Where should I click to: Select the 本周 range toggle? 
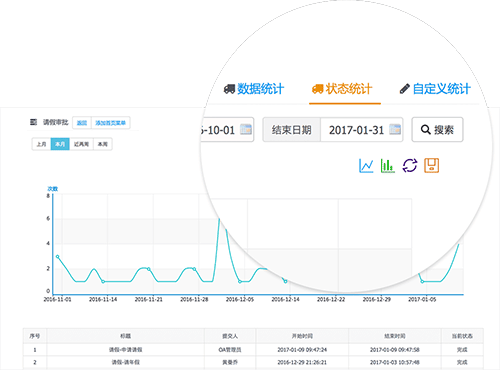(x=103, y=144)
